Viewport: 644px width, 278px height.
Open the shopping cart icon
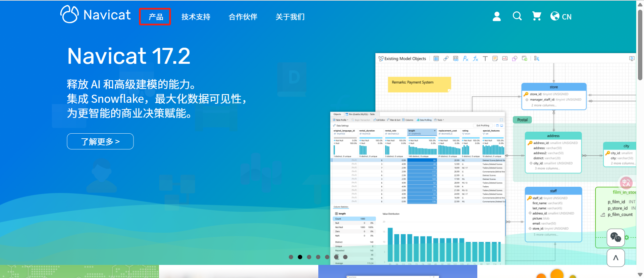[537, 16]
